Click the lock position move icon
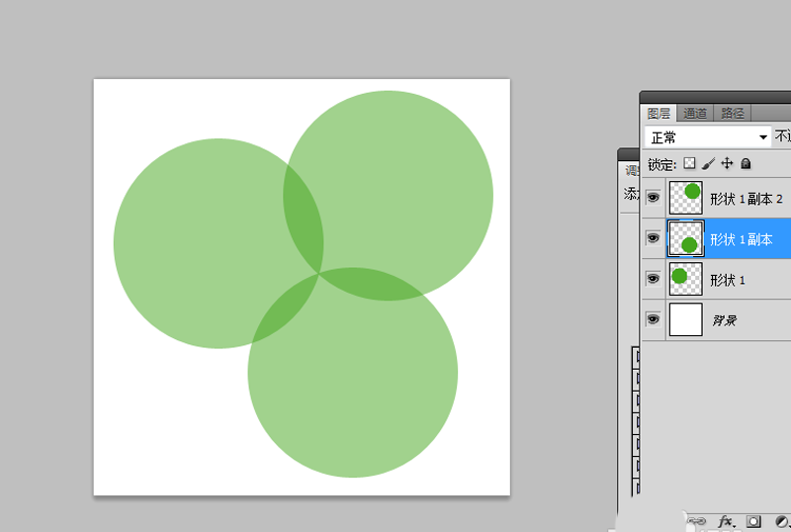Image resolution: width=791 pixels, height=532 pixels. coord(727,163)
